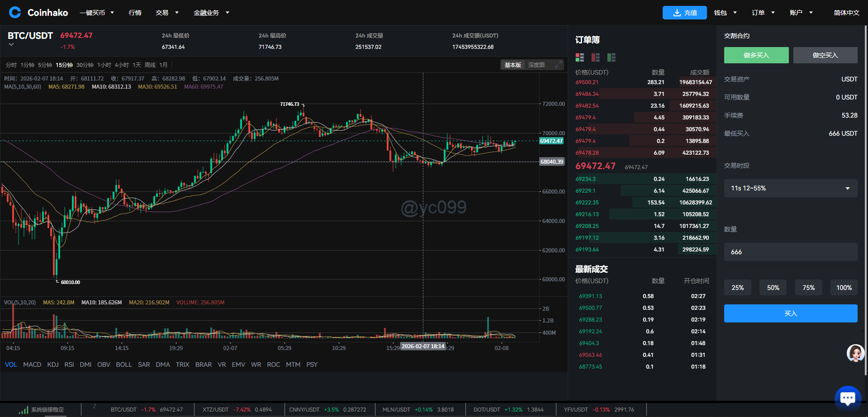Screen dimensions: 868x417
Task: Show buy orders only in order book
Action: tap(611, 57)
